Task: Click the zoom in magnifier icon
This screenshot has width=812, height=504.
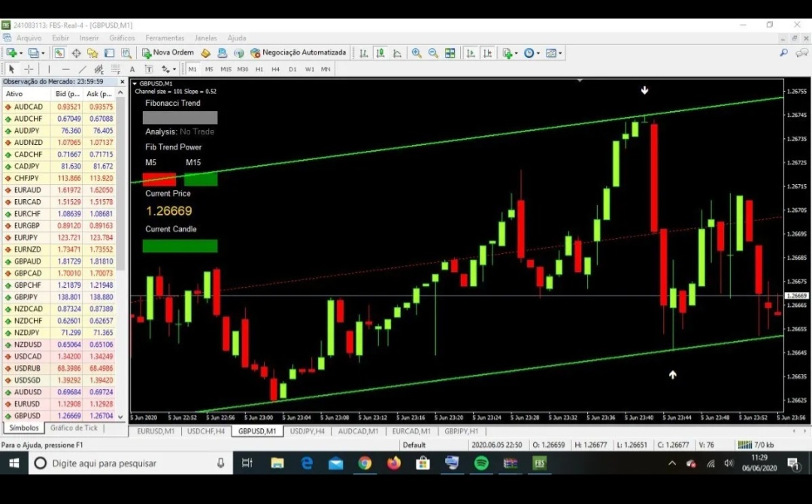Action: (x=417, y=53)
